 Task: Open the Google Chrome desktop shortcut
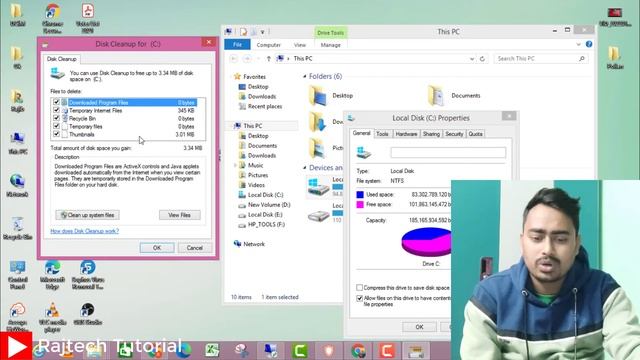[x=52, y=19]
